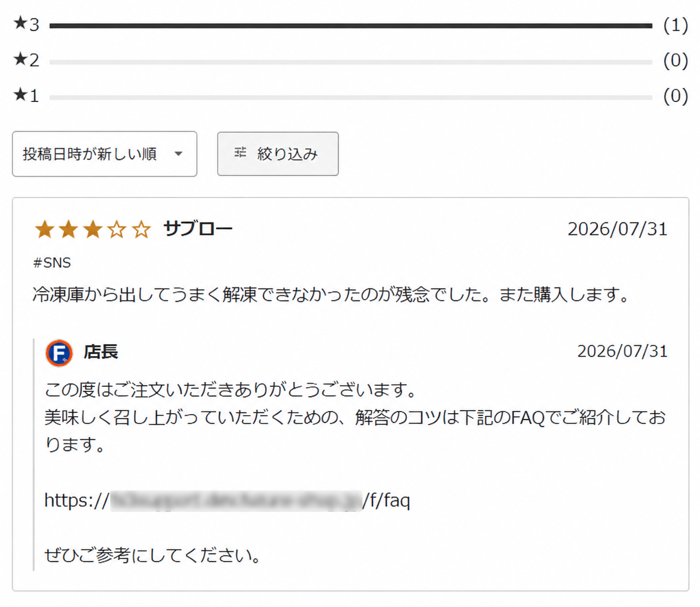Click the filter sliders icon

(x=240, y=152)
